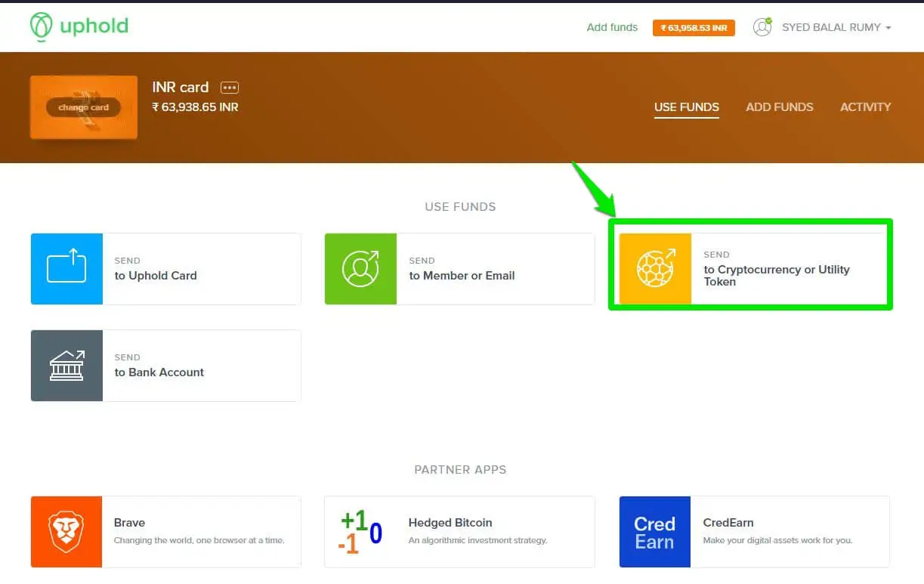The height and width of the screenshot is (584, 924).
Task: Click the Brave lion logo icon
Action: 66,532
